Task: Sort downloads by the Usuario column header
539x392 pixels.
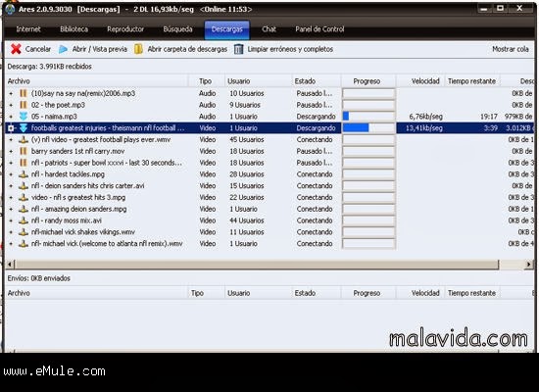Action: [259, 81]
